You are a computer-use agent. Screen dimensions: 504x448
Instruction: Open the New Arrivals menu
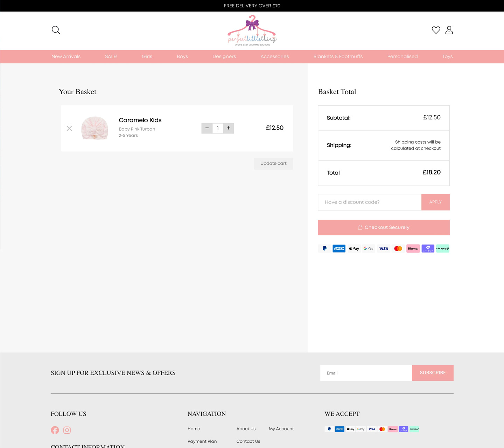pyautogui.click(x=66, y=57)
